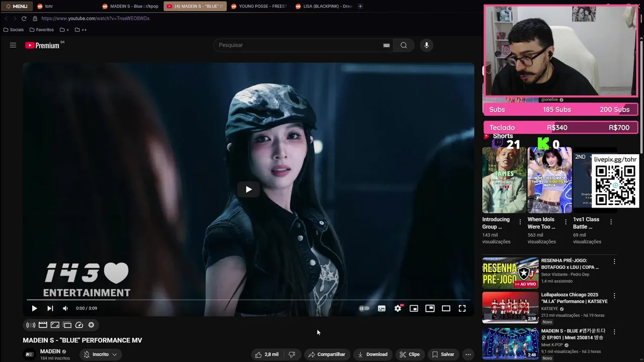The height and width of the screenshot is (362, 644).
Task: Open more actions three-dot menu
Action: [x=468, y=354]
